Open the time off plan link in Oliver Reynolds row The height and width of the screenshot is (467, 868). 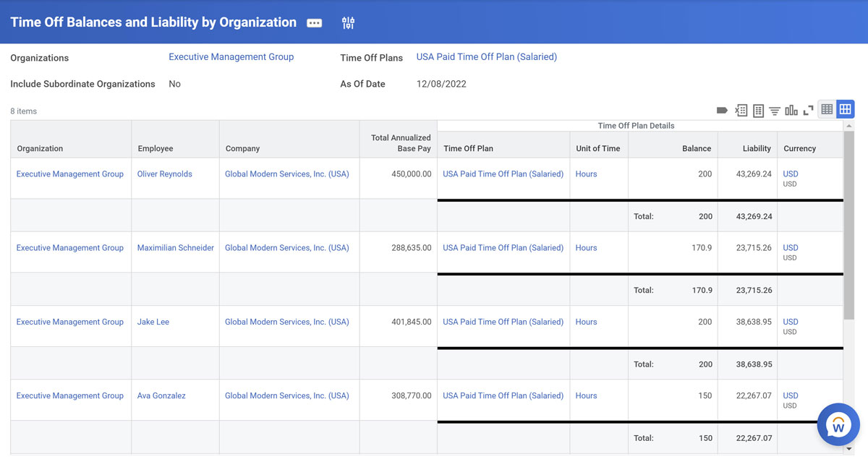click(503, 174)
